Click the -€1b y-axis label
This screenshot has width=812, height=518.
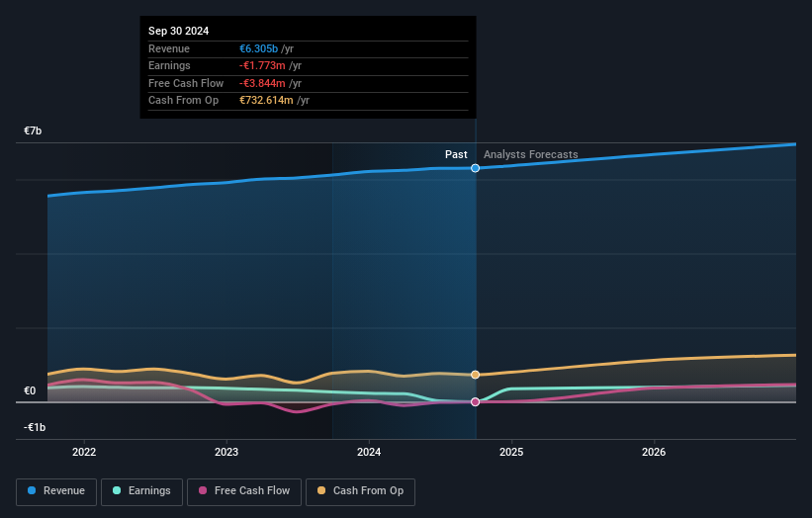point(35,427)
